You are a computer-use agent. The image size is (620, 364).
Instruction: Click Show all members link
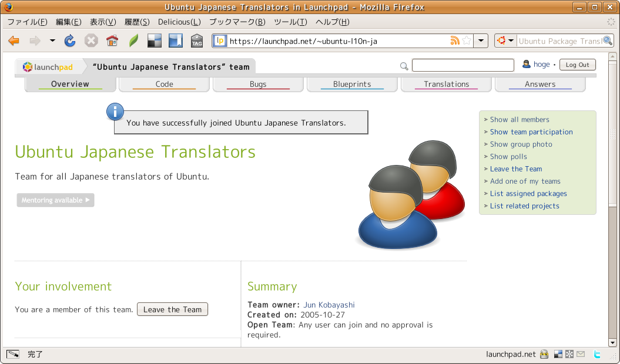(520, 120)
